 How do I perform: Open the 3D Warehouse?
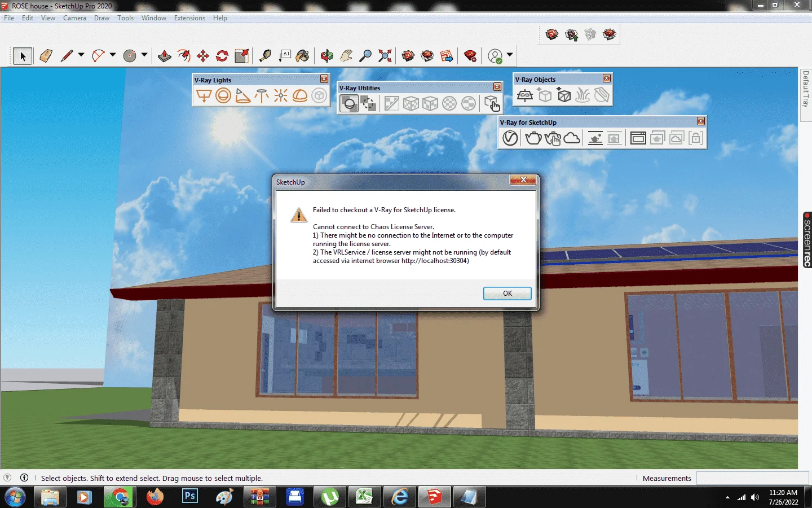[408, 55]
